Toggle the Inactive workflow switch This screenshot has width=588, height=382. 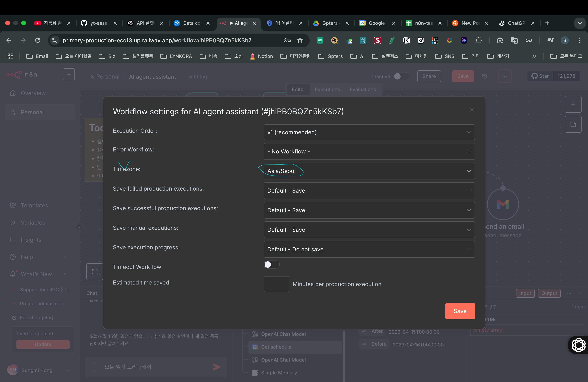[x=401, y=77]
